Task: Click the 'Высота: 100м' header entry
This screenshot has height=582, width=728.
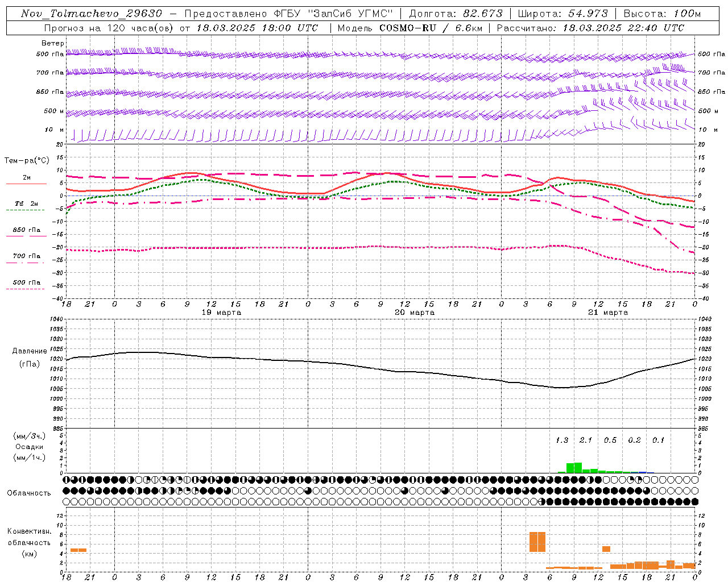Action: [663, 14]
